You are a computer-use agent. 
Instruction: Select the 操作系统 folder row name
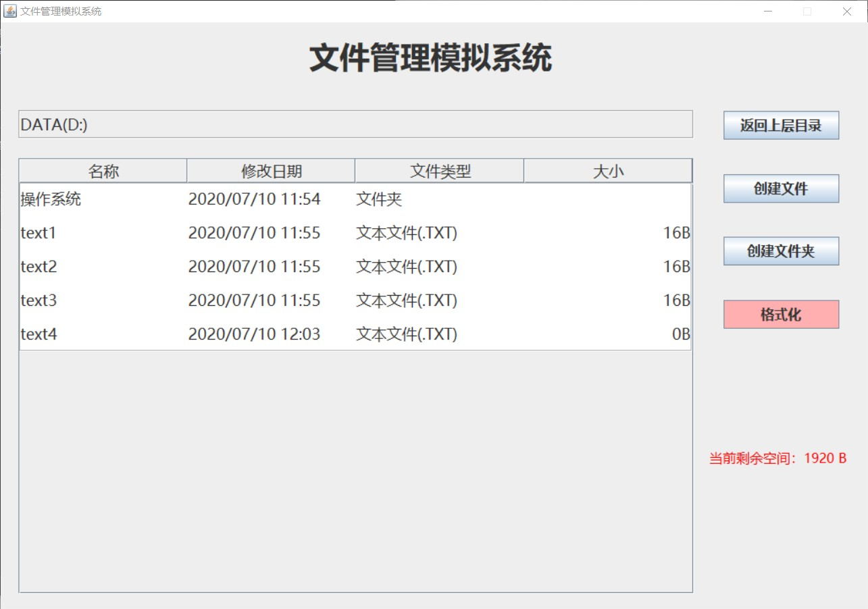coord(51,199)
